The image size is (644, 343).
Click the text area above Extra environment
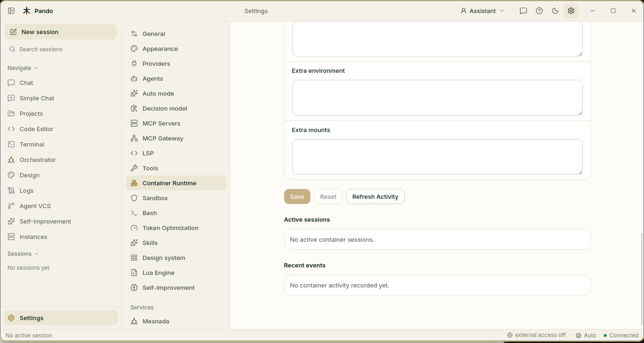(x=437, y=39)
